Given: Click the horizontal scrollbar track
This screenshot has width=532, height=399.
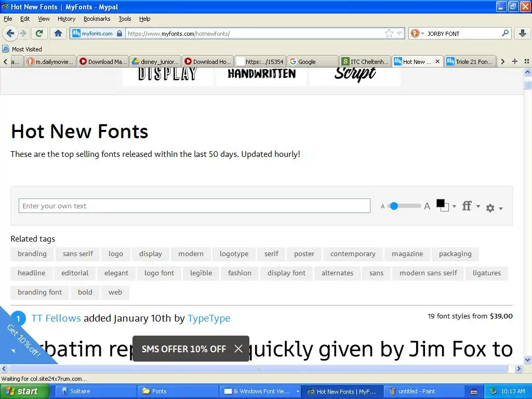Looking at the screenshot, I should [258, 368].
